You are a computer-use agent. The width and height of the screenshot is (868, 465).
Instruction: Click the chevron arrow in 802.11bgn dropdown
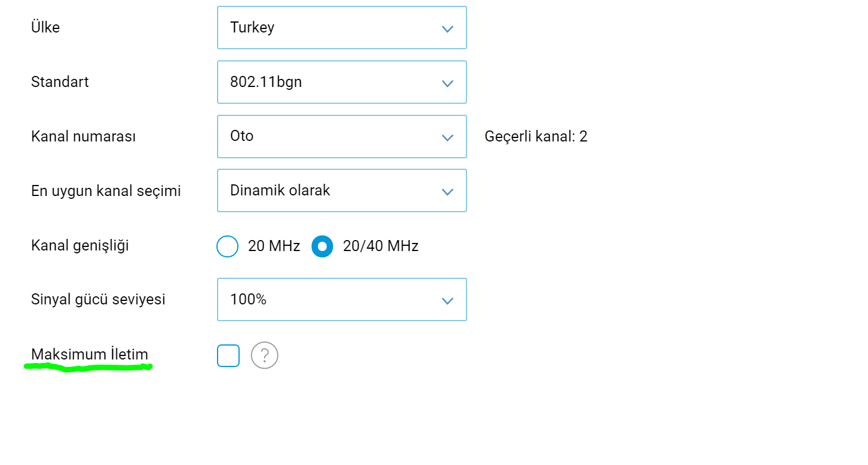click(x=447, y=83)
